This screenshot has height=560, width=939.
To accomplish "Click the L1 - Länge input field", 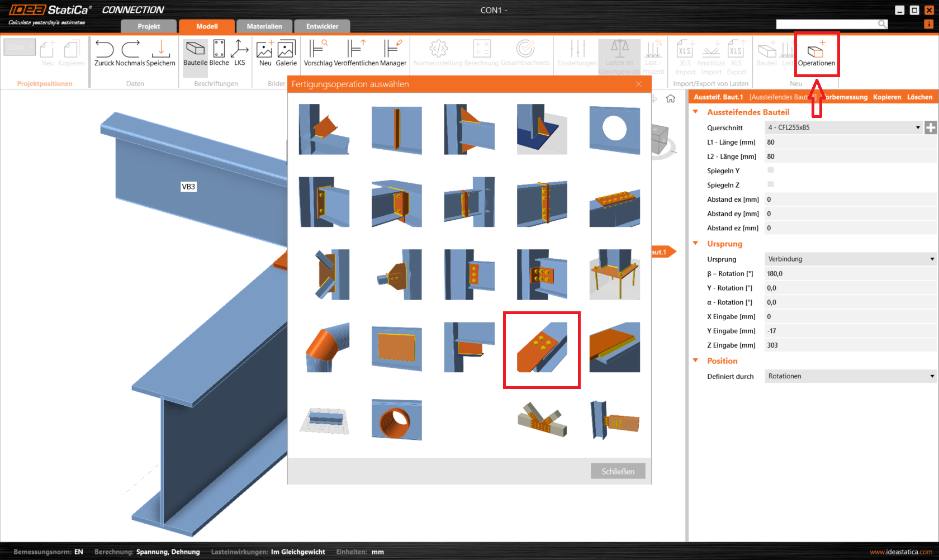I will (850, 142).
